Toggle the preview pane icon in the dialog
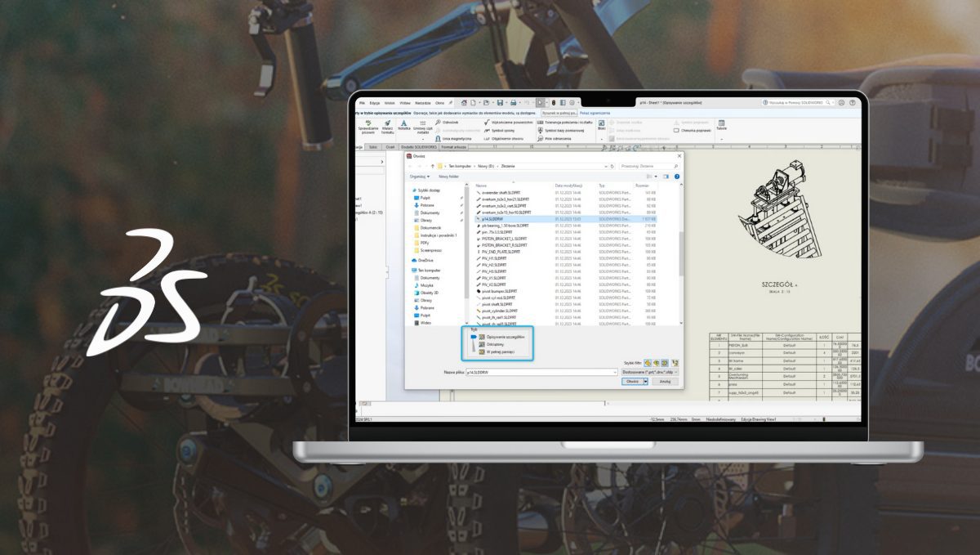 point(666,176)
